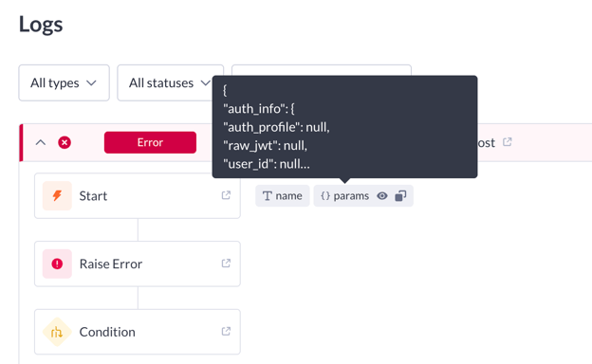Open the external link icon in log header
Screen dimensions: 592x364
507,142
